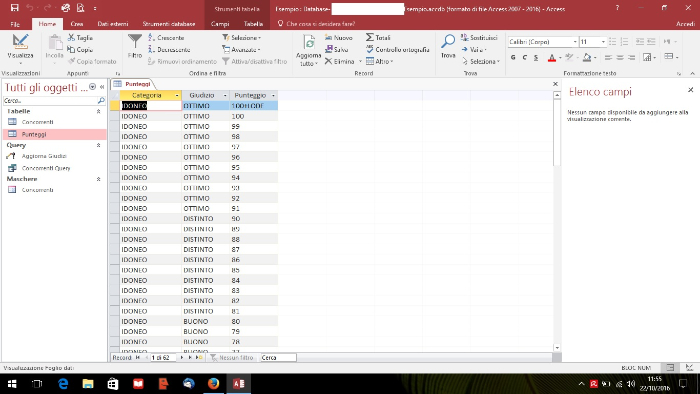Open the Concorrenti table in navigation pane
The image size is (700, 394).
[x=38, y=122]
